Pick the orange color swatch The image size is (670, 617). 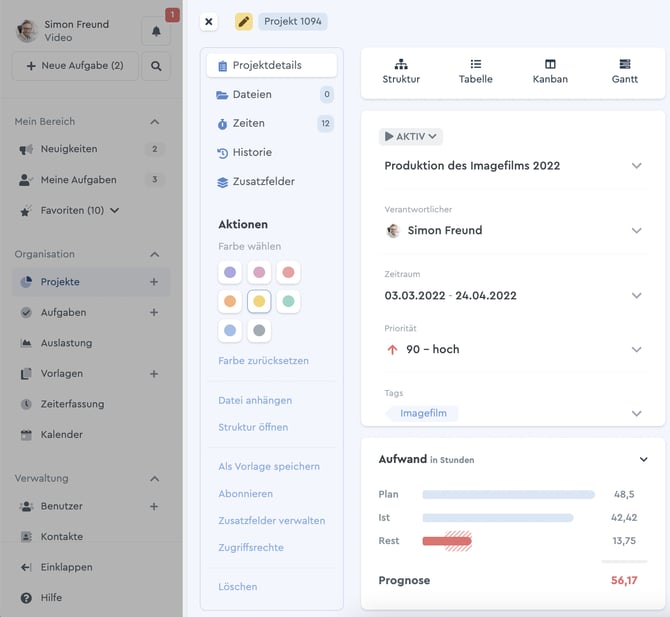pyautogui.click(x=230, y=301)
